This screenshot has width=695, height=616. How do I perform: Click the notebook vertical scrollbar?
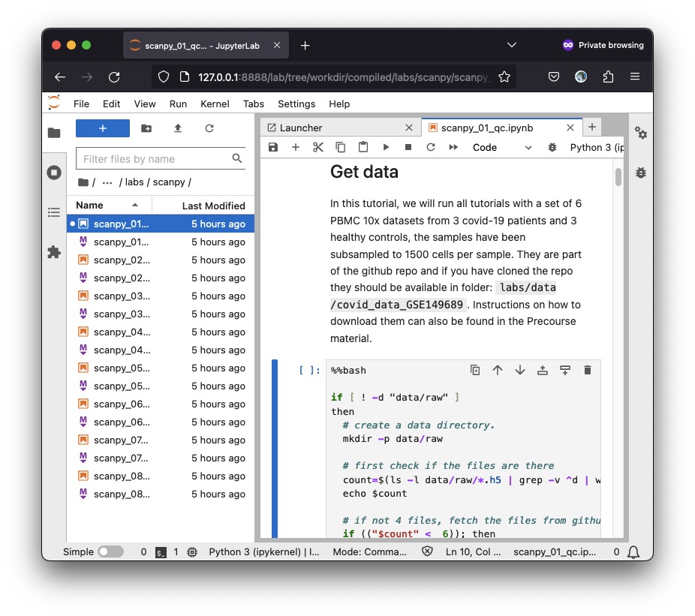coord(618,178)
